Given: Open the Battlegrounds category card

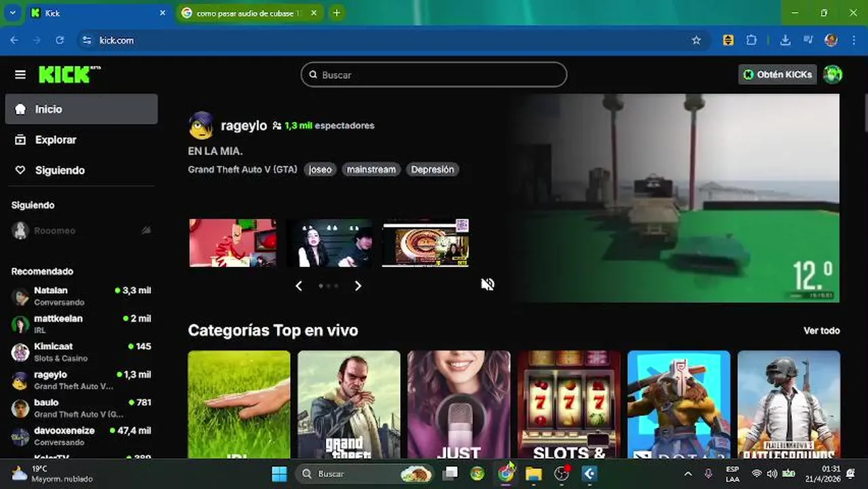Looking at the screenshot, I should 789,405.
